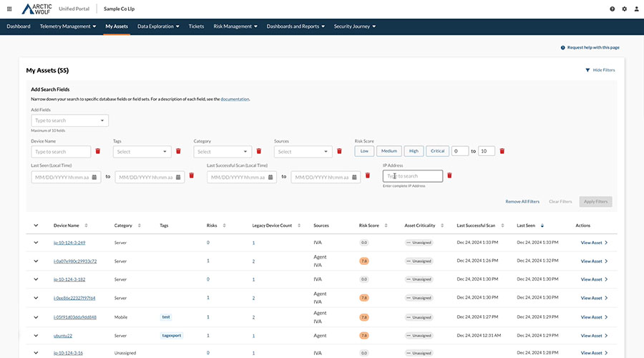Open calendar picker for Last Seen start date
The image size is (644, 358).
click(94, 177)
